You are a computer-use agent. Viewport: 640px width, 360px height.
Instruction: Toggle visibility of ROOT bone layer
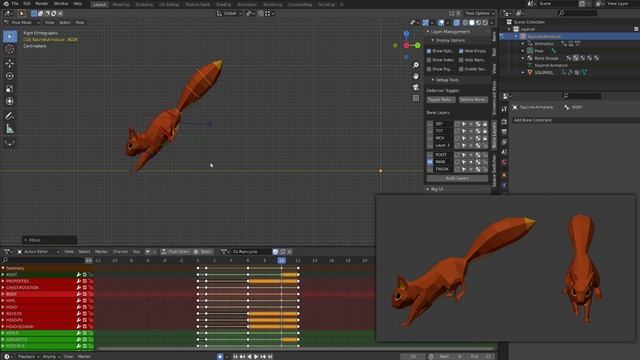(x=430, y=155)
